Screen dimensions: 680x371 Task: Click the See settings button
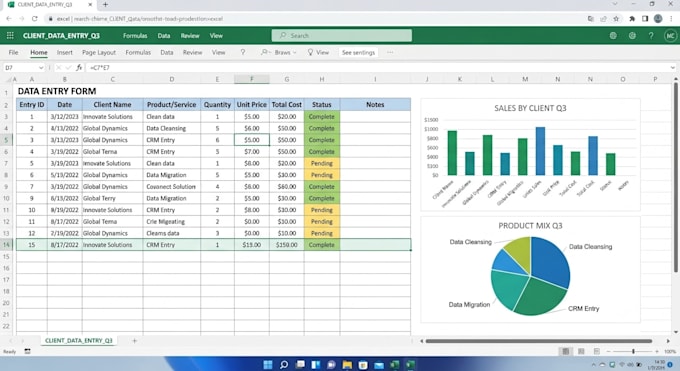point(358,53)
